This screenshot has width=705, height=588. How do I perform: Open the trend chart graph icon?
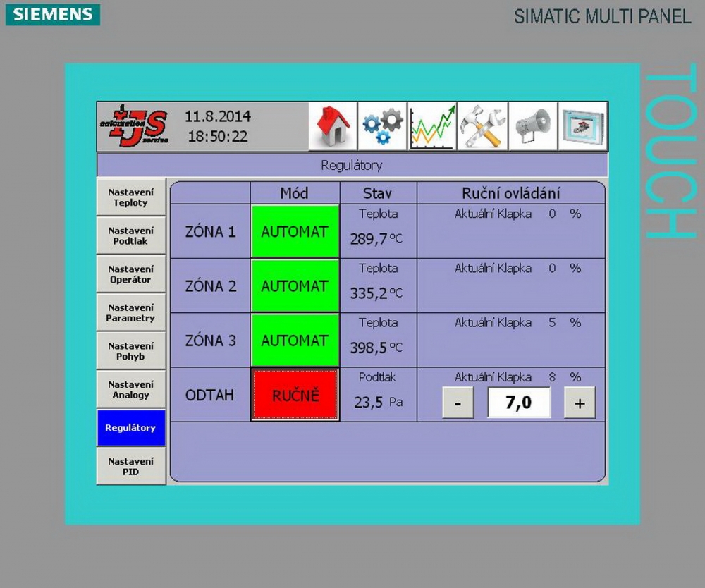[432, 126]
